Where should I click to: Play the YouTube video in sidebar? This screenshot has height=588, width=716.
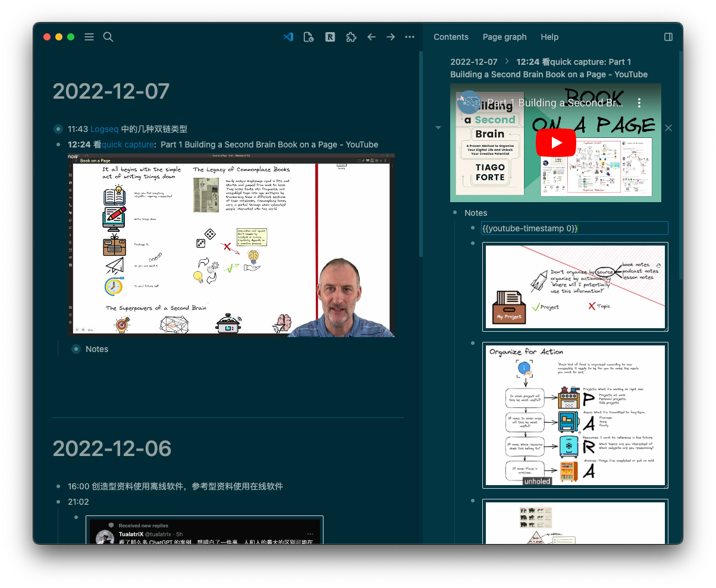coord(556,143)
